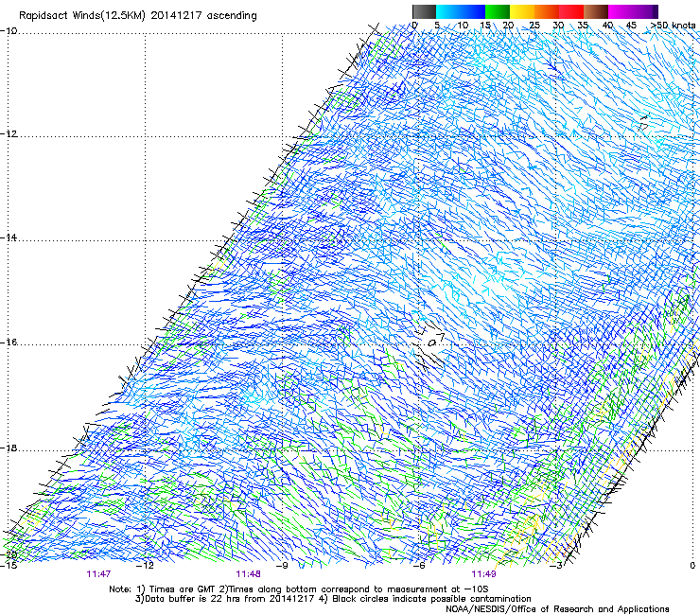Click the -3 longitude axis label

tap(556, 565)
